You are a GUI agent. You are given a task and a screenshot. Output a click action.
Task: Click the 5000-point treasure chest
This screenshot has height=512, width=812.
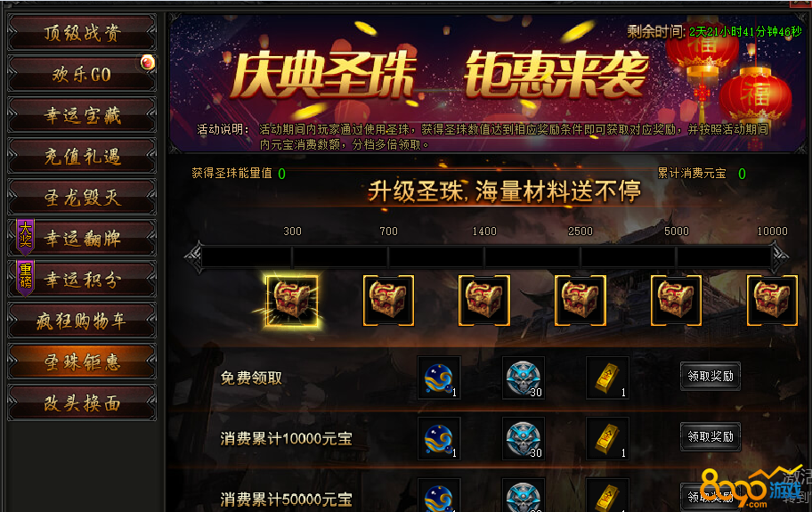pos(676,301)
